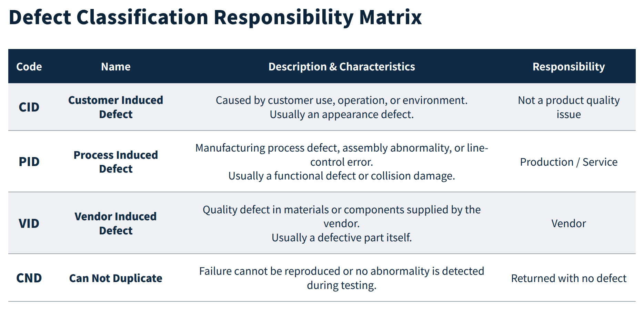The image size is (644, 310).
Task: Select the PID code cell
Action: [x=29, y=162]
